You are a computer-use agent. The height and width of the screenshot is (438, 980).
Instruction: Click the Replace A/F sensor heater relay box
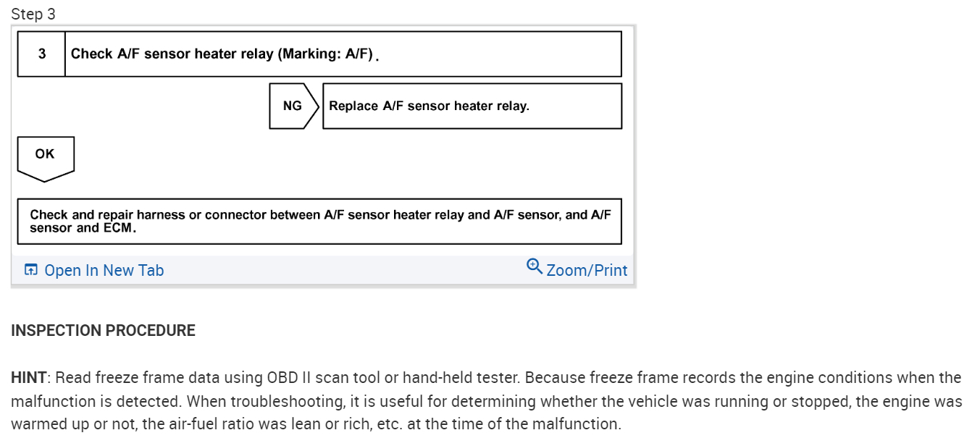click(472, 106)
